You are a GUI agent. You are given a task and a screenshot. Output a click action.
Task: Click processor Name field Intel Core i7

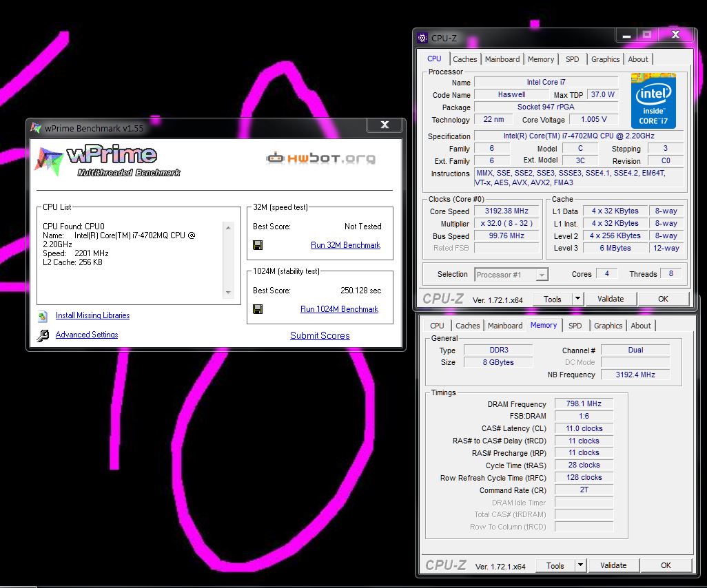[546, 82]
